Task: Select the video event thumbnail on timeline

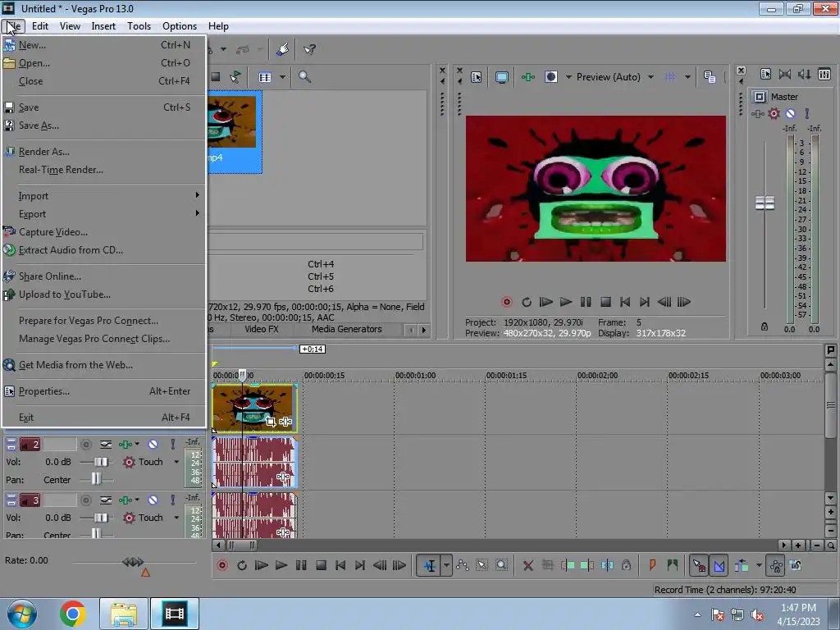Action: coord(254,409)
